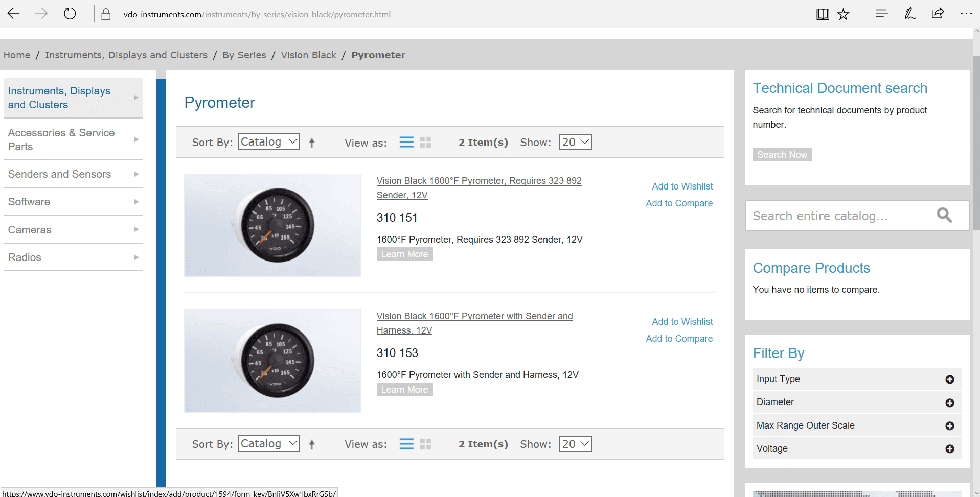Open top Sort By Catalog dropdown
Screen dimensions: 980x497
coord(269,141)
